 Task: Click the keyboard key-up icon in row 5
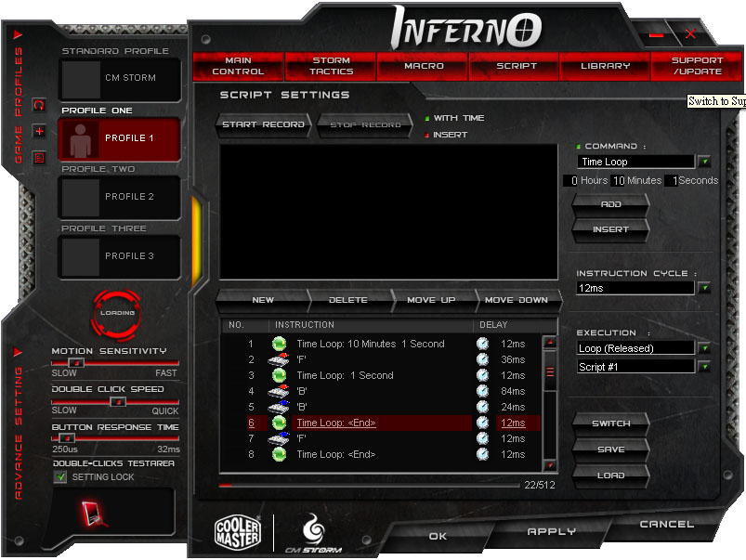[279, 407]
